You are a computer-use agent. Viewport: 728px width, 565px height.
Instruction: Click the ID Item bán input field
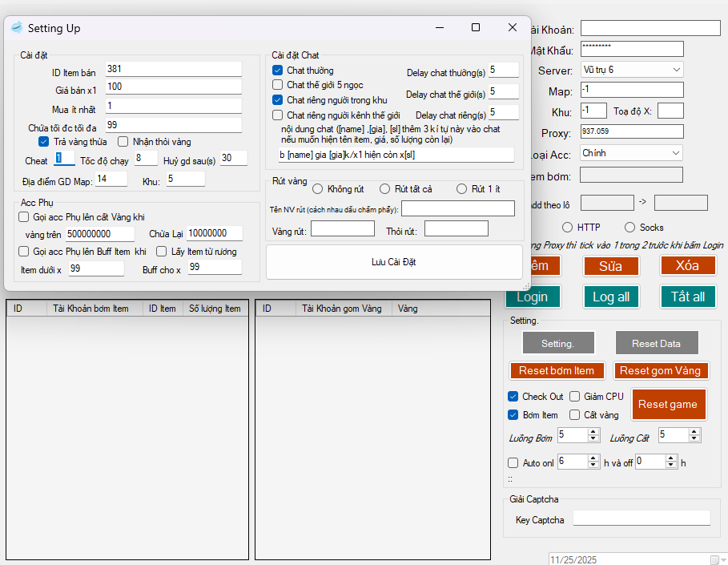pyautogui.click(x=172, y=69)
